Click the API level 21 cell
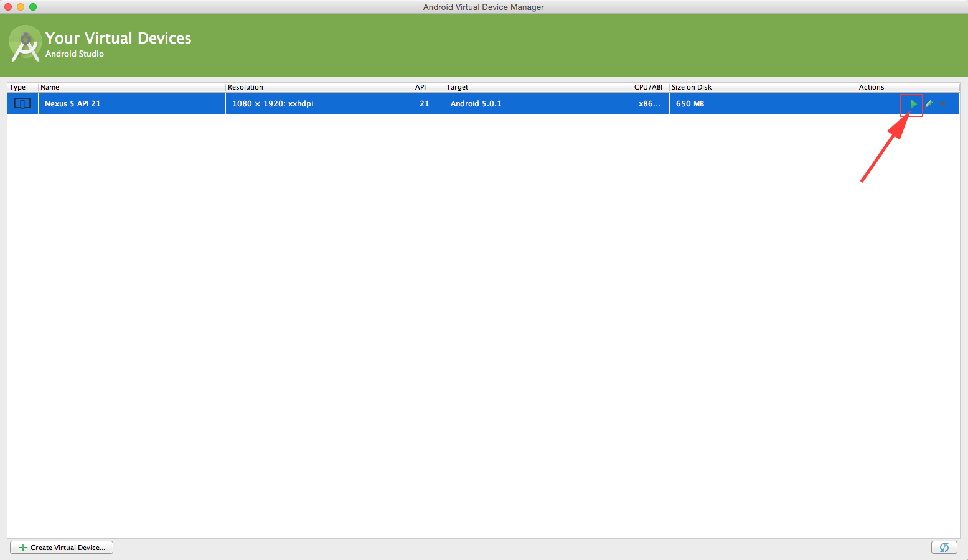Image resolution: width=968 pixels, height=560 pixels. 428,104
